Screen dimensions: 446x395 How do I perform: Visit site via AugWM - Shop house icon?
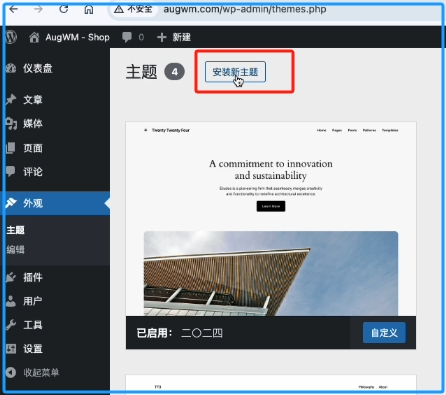click(x=34, y=37)
